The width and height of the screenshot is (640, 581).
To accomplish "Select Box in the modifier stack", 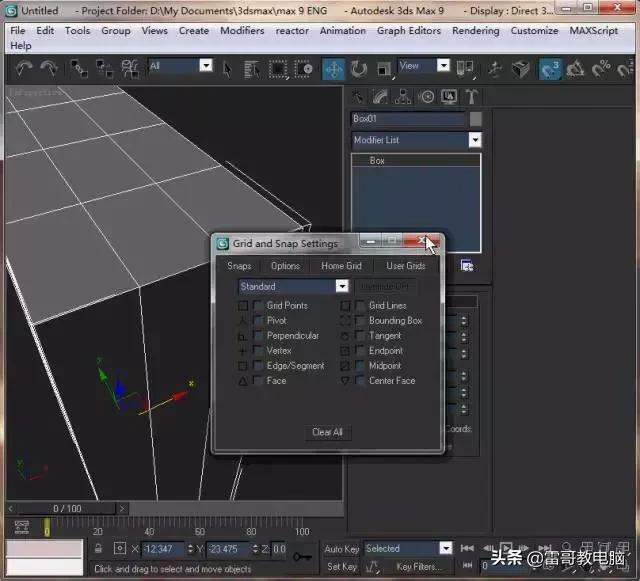I will point(416,160).
